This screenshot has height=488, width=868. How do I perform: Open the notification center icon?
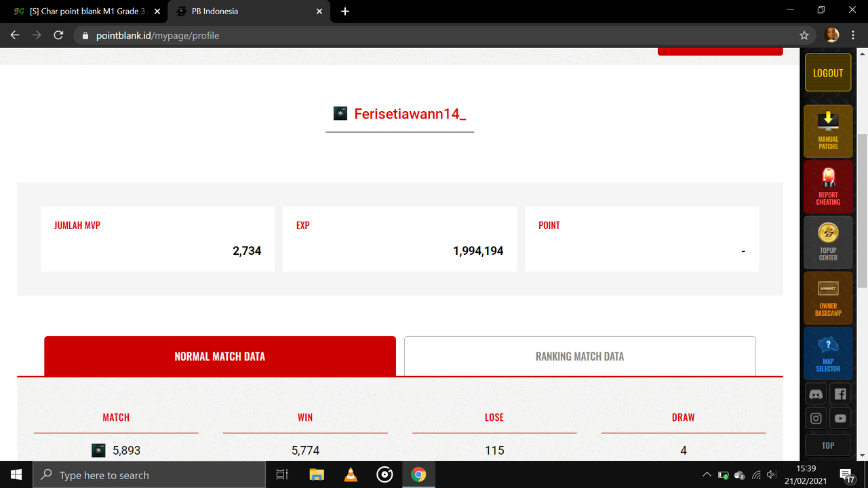coord(847,475)
